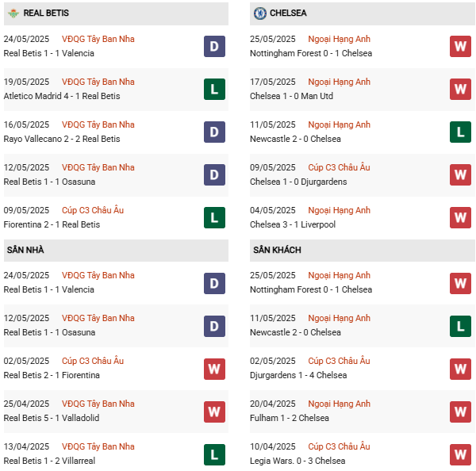Open Cúp C3 Châu Âu link dated 09/05/2025 under Chelsea
The image size is (476, 471).
[339, 167]
